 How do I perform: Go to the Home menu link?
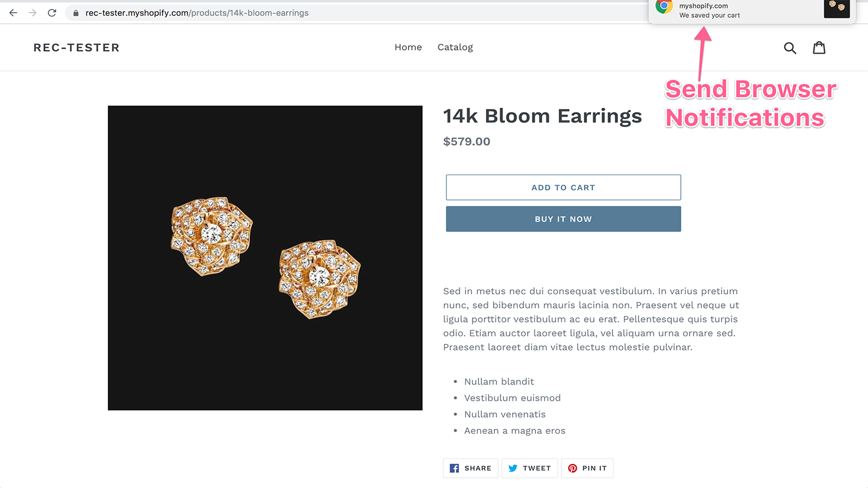coord(408,47)
